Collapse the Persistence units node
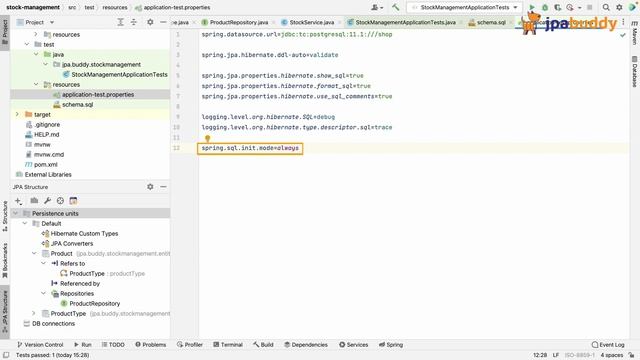 (16, 213)
